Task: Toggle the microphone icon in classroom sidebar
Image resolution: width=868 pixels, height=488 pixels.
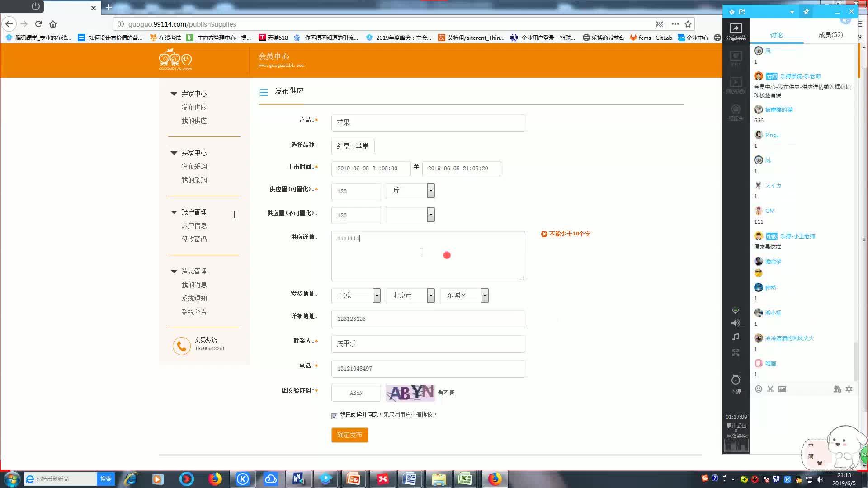Action: [x=736, y=310]
